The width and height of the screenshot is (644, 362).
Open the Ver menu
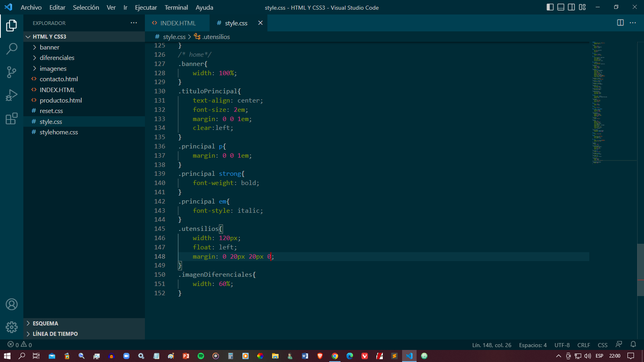111,7
